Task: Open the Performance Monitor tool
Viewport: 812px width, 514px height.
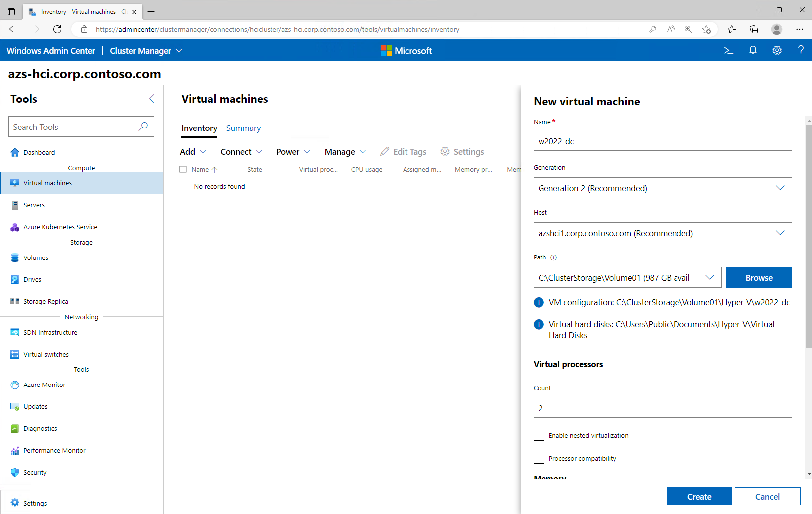Action: (54, 451)
